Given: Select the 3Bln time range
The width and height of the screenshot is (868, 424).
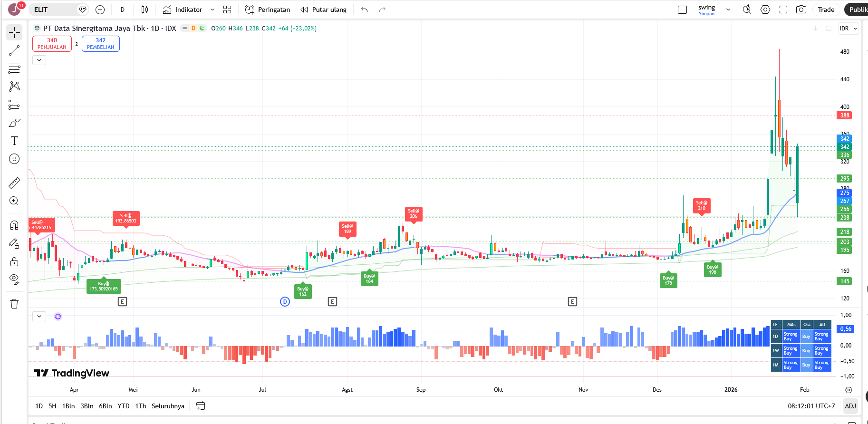Looking at the screenshot, I should pos(87,406).
